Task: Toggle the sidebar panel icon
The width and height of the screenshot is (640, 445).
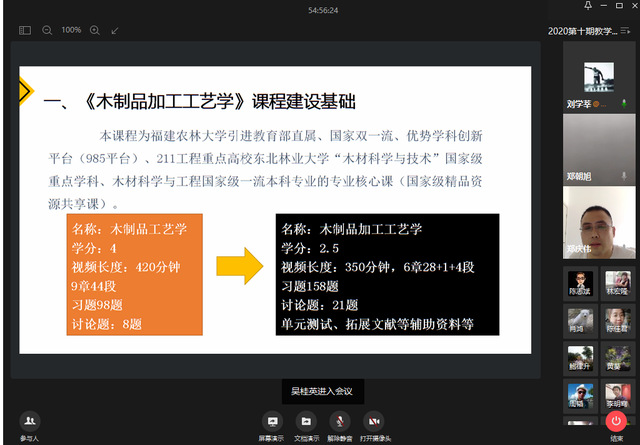Action: pos(25,31)
